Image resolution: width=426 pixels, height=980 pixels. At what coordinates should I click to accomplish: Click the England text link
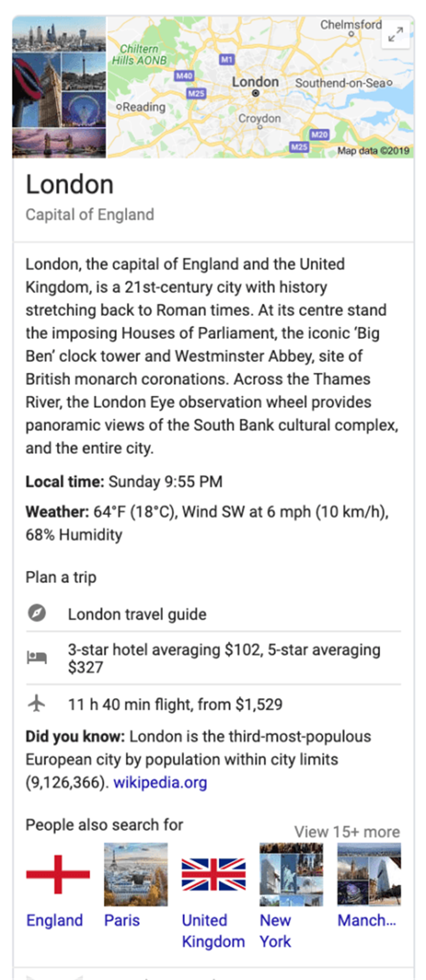54,921
